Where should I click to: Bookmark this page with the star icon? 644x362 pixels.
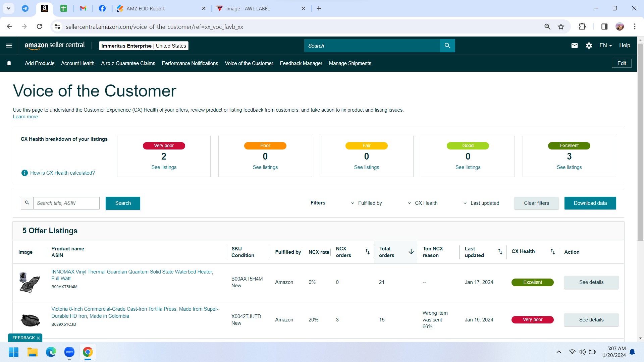point(561,26)
